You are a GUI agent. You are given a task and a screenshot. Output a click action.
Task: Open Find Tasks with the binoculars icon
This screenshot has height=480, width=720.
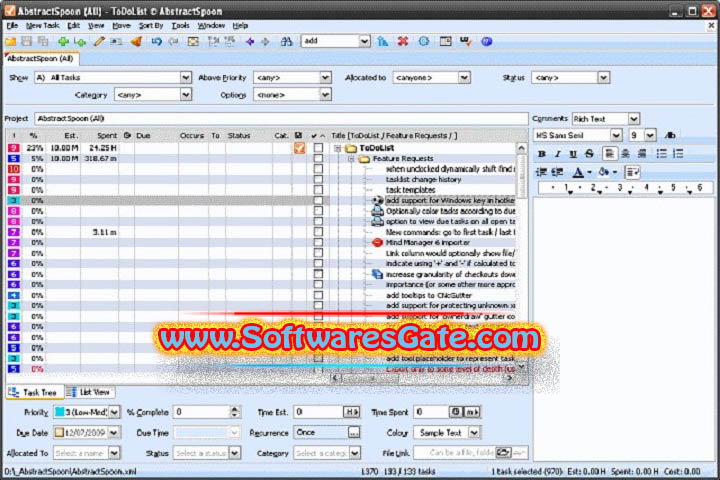click(x=287, y=41)
